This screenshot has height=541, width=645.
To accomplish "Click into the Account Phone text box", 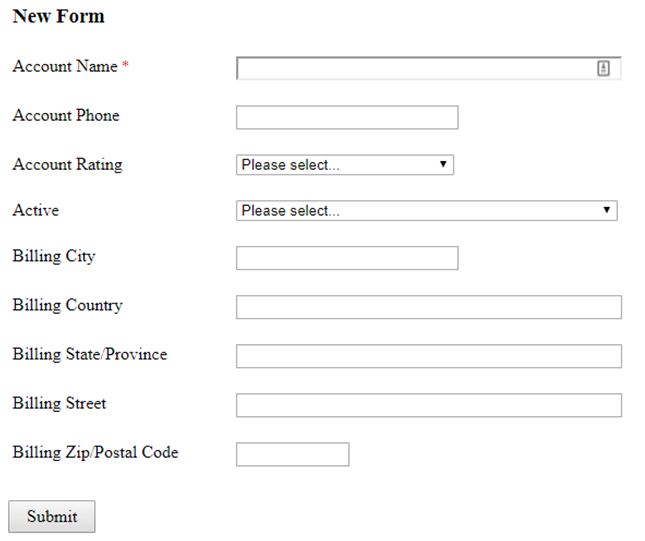I will click(x=347, y=117).
